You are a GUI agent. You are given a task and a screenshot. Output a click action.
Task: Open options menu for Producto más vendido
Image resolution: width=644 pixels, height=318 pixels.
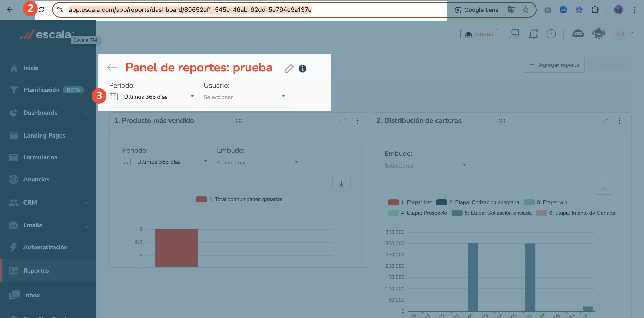(357, 121)
